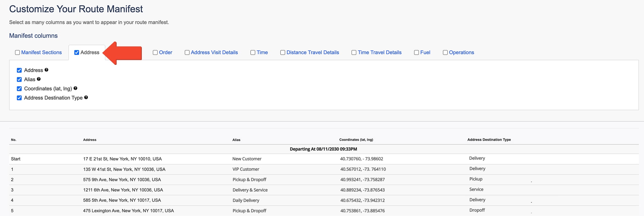644x216 pixels.
Task: Click the Alias column header
Action: [x=236, y=140]
